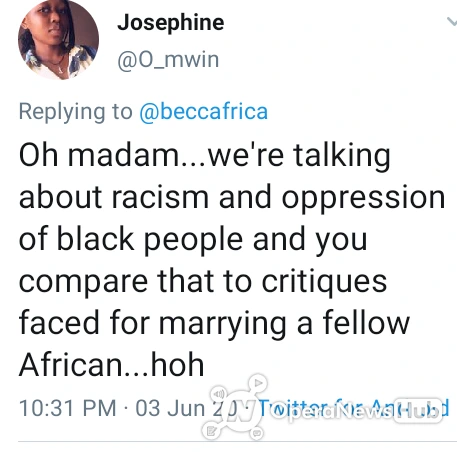Expand the tweet options chevron
Screen dimensions: 457x452
coord(452,22)
